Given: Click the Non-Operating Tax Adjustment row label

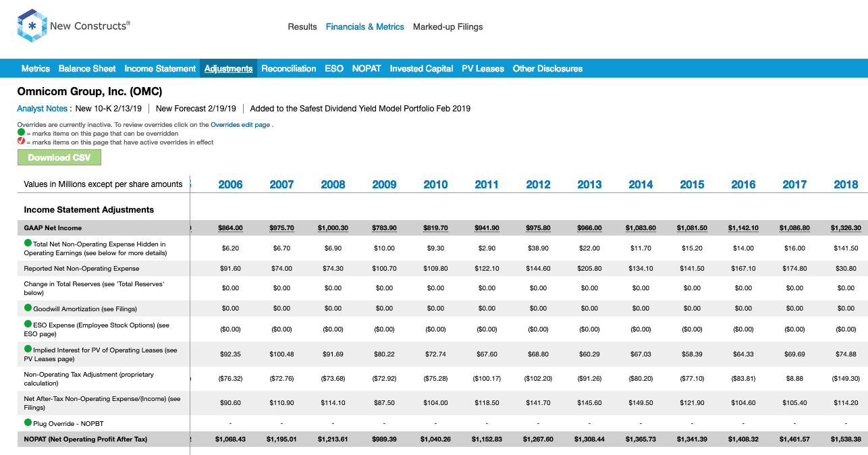Looking at the screenshot, I should [x=89, y=379].
